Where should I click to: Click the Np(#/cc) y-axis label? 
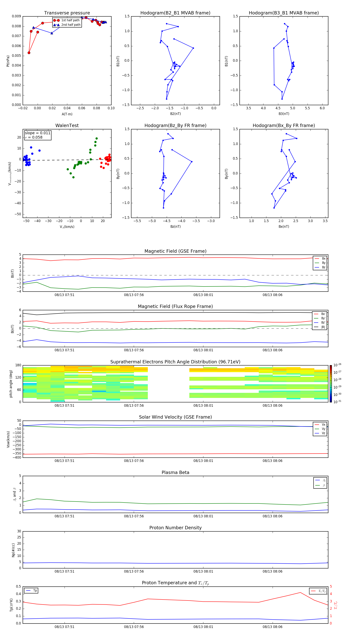point(13,550)
